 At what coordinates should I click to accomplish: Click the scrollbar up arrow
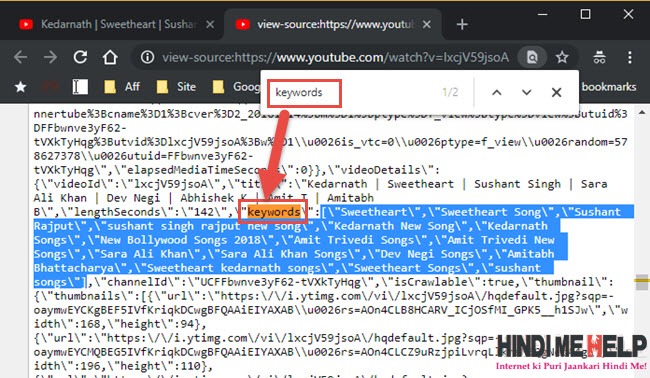(642, 112)
